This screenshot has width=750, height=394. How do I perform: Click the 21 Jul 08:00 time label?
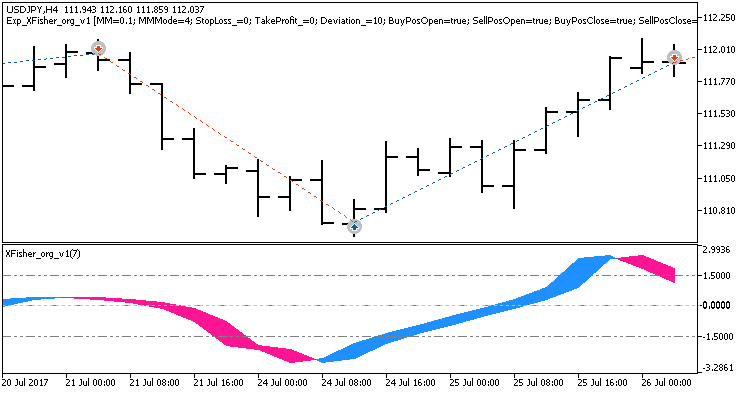click(154, 383)
